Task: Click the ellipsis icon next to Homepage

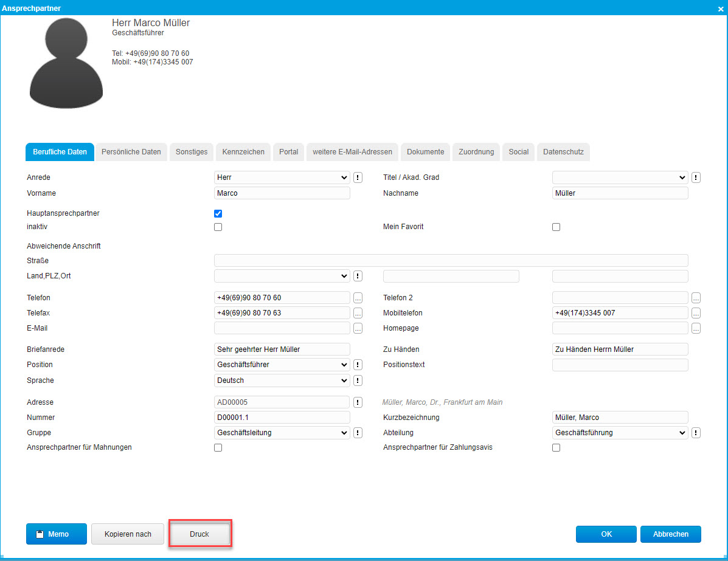Action: tap(696, 328)
